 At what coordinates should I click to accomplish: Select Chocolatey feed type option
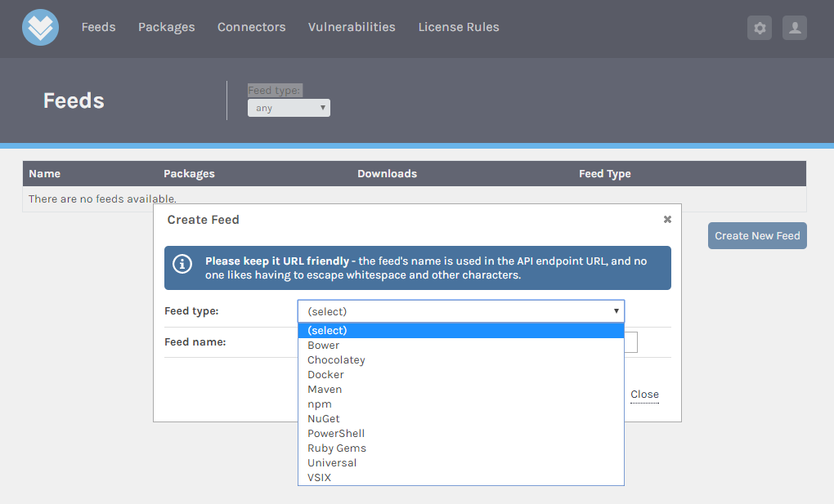coord(336,360)
